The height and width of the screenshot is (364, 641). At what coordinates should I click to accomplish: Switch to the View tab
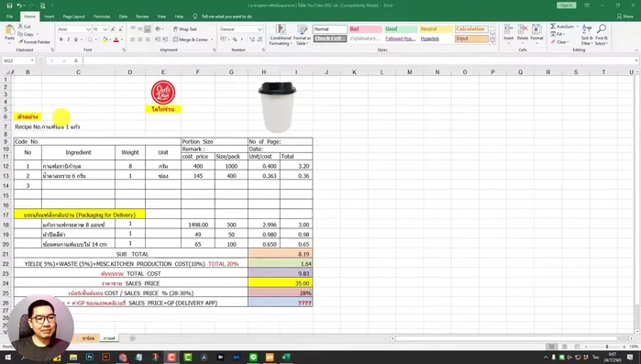point(161,17)
